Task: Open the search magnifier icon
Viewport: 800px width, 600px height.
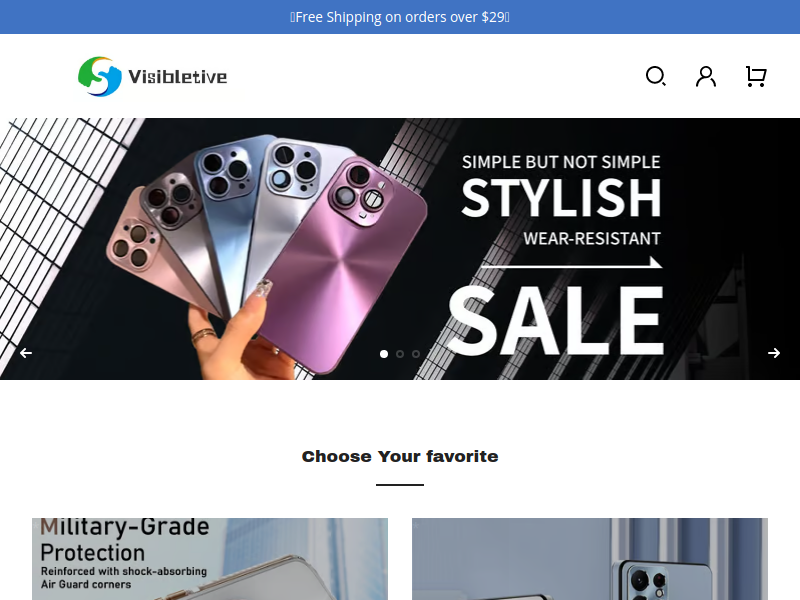Action: (656, 77)
